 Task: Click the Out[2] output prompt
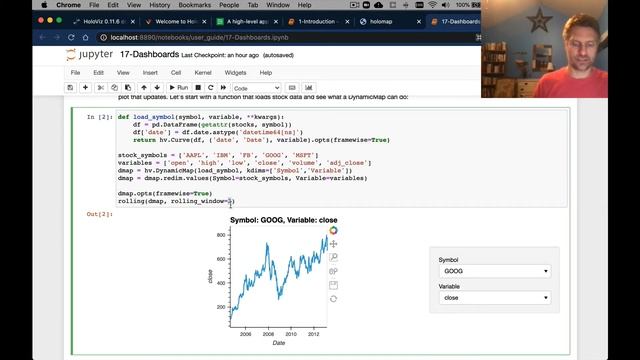coord(99,214)
